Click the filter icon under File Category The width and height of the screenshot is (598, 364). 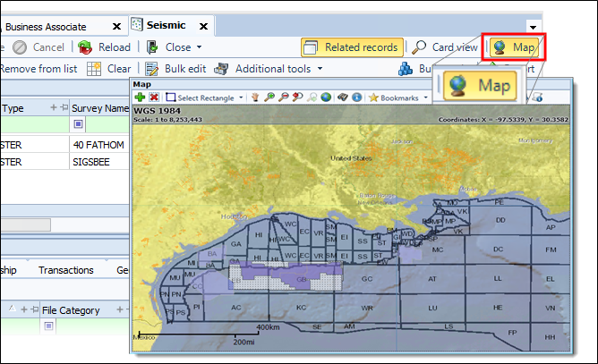click(48, 326)
